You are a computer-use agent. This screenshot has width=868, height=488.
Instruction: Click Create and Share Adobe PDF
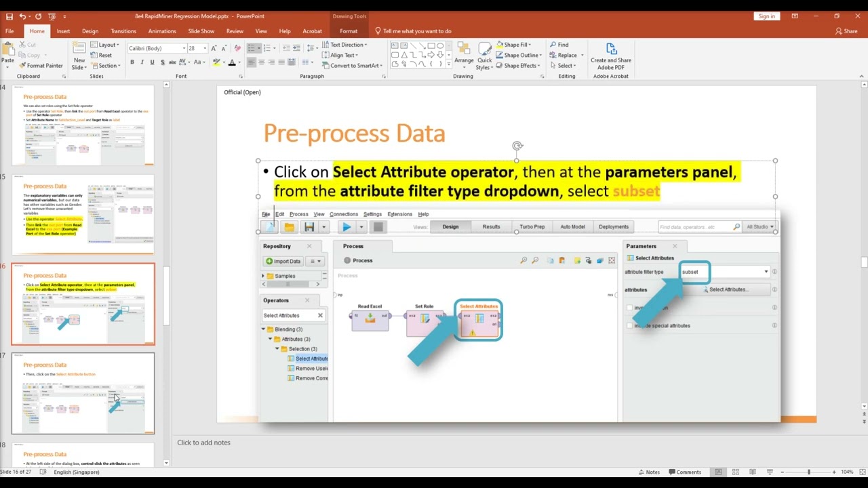click(x=611, y=56)
